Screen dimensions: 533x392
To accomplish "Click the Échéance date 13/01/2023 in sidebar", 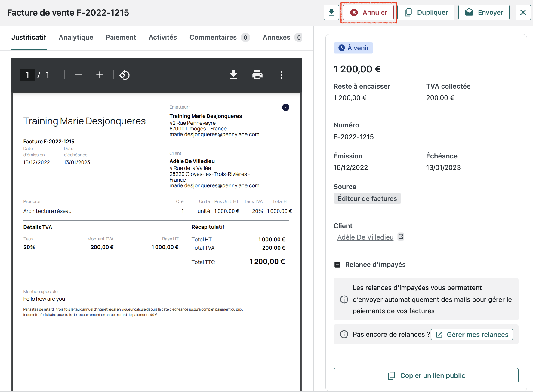I will coord(443,167).
